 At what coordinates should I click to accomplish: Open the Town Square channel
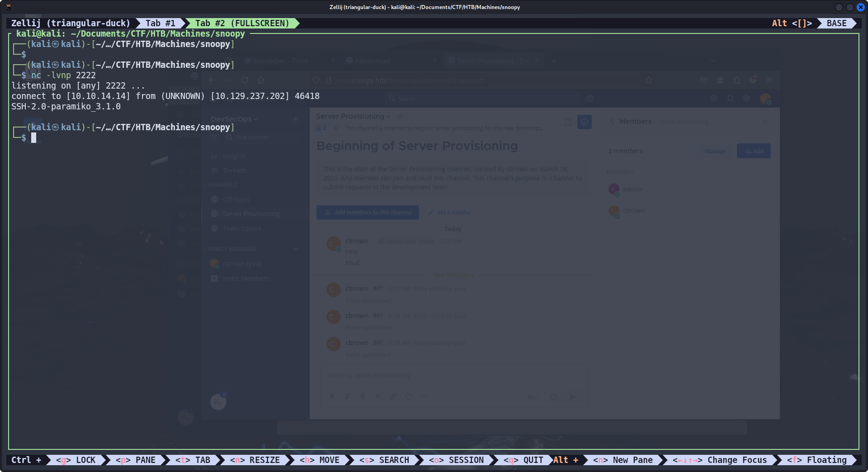pyautogui.click(x=242, y=228)
